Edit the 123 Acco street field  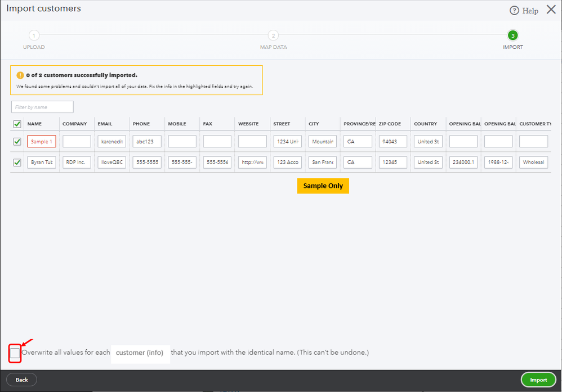pyautogui.click(x=287, y=162)
